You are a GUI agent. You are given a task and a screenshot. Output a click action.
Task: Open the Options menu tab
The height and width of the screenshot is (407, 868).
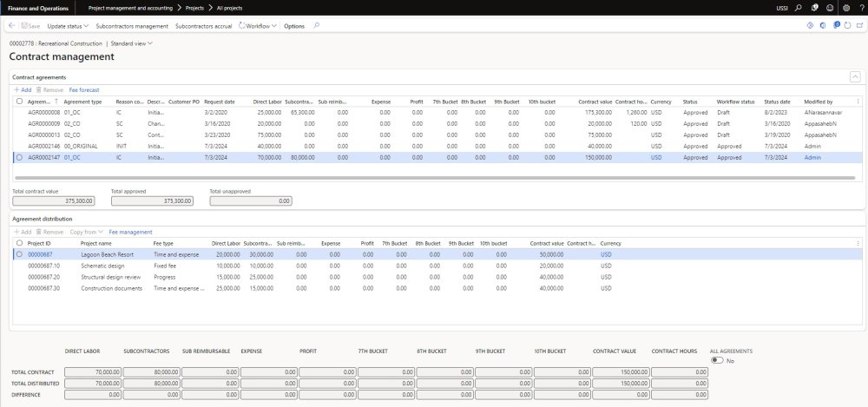pyautogui.click(x=294, y=26)
